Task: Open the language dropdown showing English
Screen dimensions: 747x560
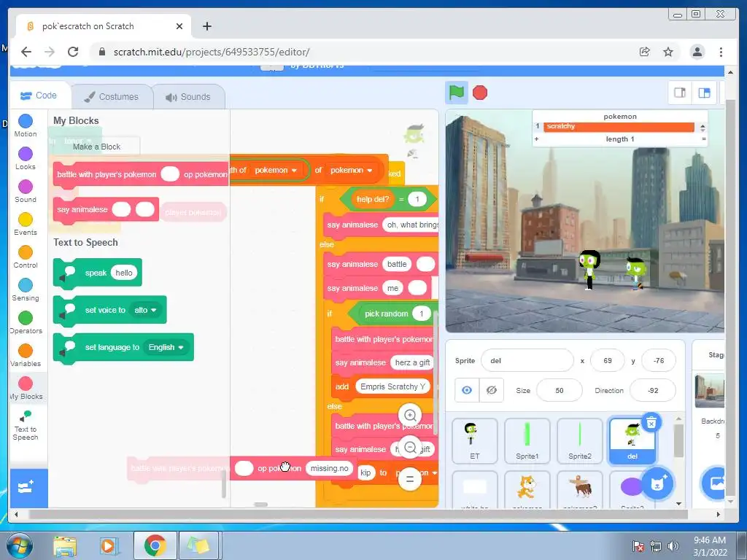Action: 166,347
